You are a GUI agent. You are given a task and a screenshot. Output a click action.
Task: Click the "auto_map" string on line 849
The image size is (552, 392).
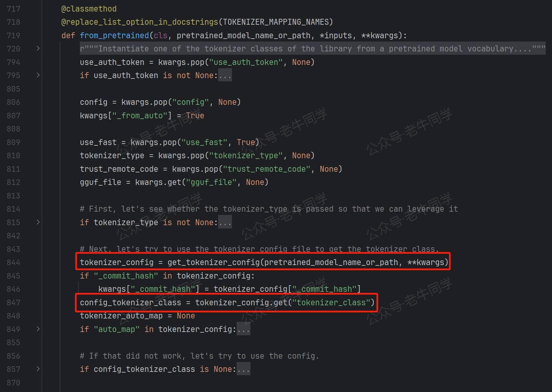point(117,329)
